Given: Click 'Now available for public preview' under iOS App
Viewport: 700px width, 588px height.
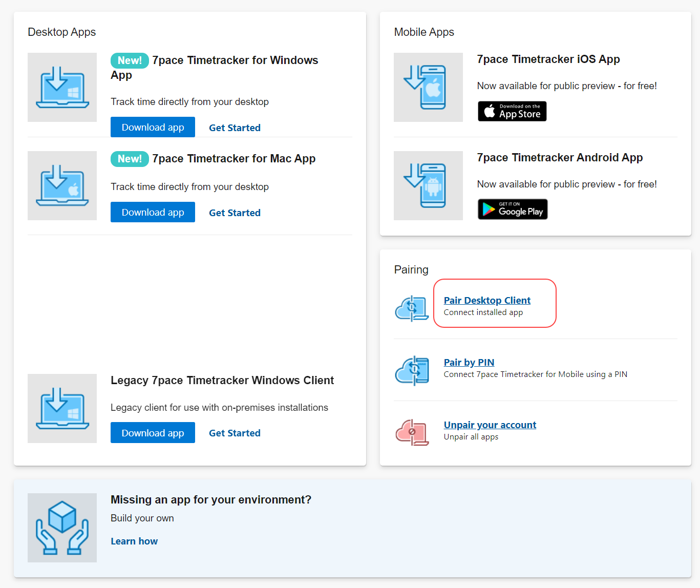Looking at the screenshot, I should [x=567, y=86].
